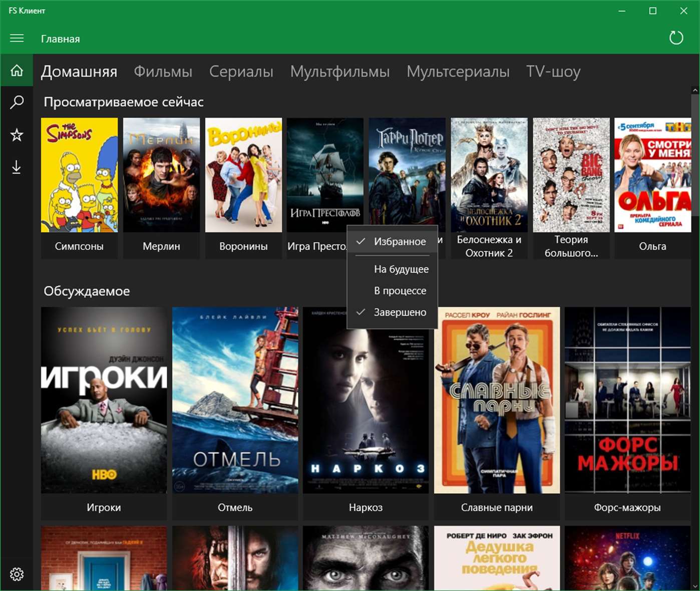Click the refresh icon in header
This screenshot has height=591, width=700.
click(x=676, y=38)
